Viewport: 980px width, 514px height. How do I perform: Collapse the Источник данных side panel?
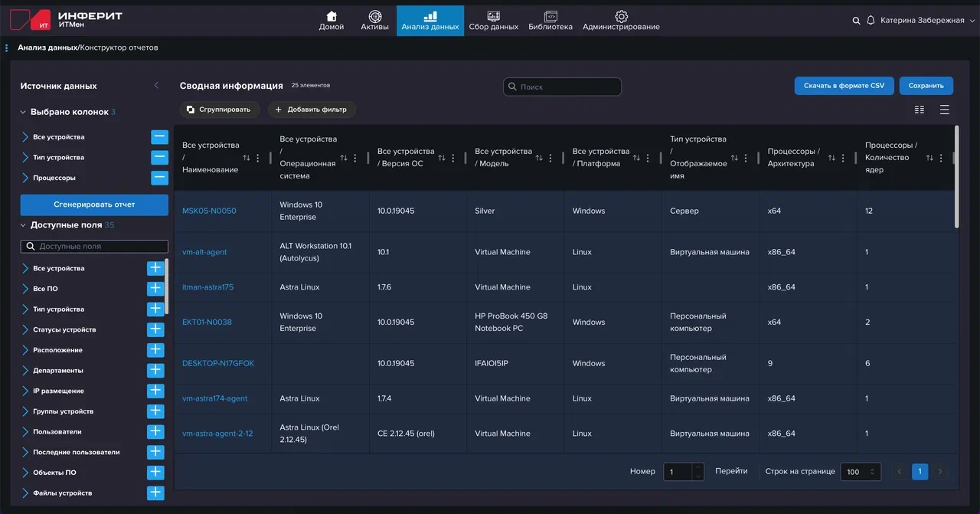tap(156, 86)
